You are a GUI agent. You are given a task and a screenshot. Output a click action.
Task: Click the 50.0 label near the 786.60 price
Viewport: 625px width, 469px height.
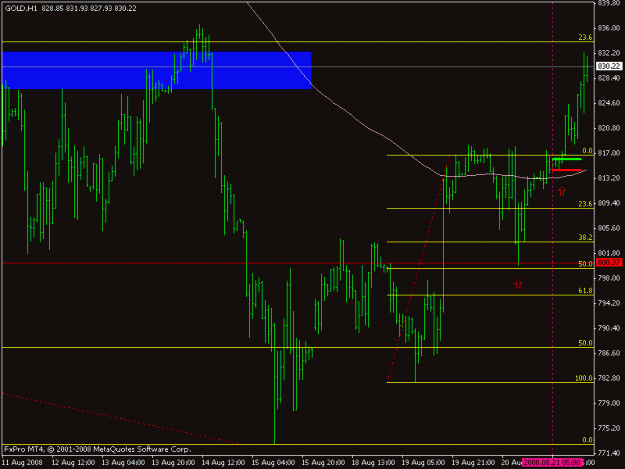(x=585, y=343)
